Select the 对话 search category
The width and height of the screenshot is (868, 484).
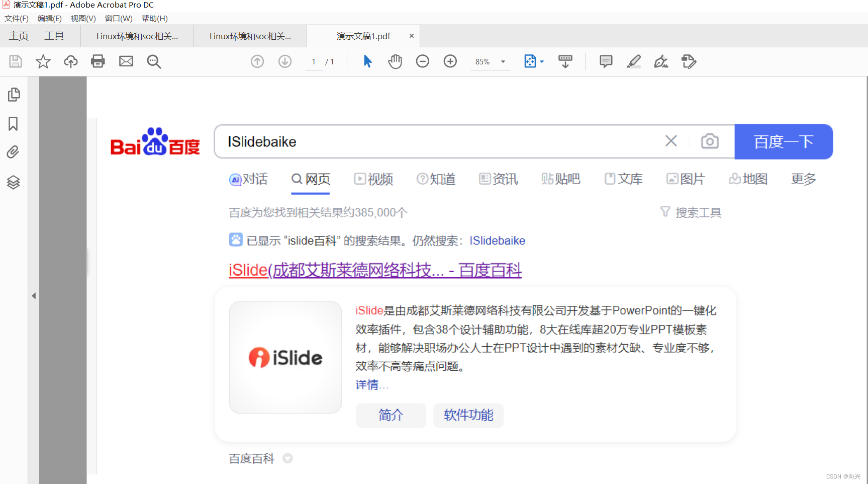248,179
